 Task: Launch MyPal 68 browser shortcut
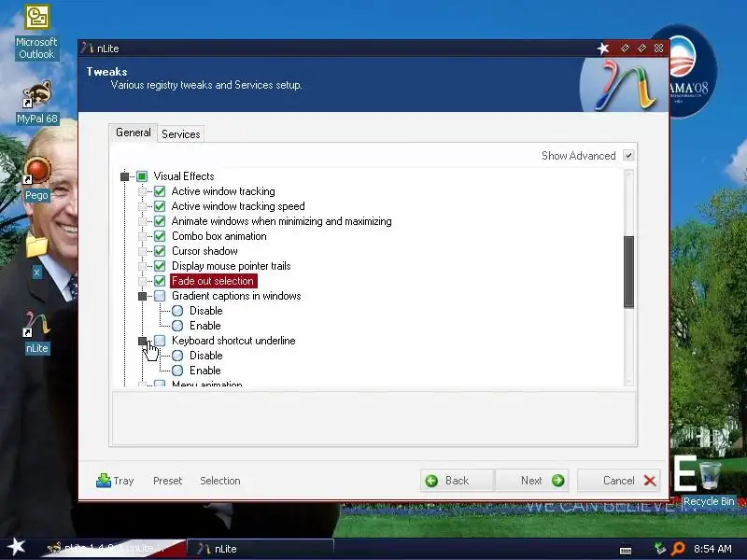37,103
